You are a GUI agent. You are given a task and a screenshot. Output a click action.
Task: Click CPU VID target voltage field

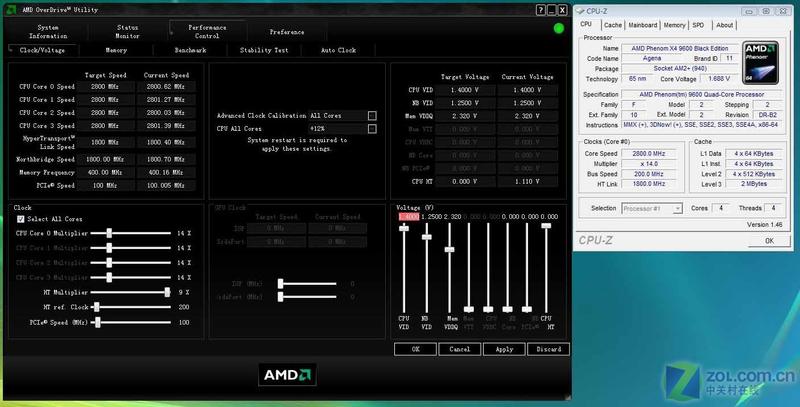[465, 90]
